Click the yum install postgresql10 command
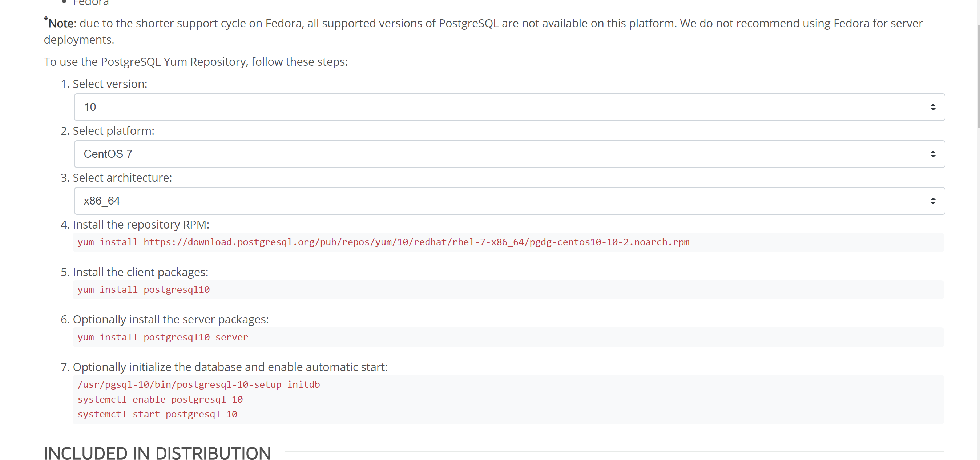This screenshot has height=460, width=980. point(144,290)
